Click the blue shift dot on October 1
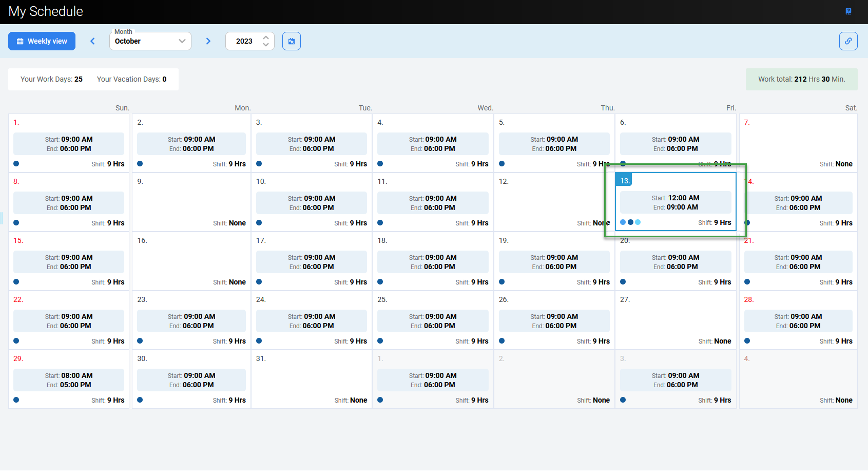This screenshot has width=868, height=474. click(x=16, y=164)
